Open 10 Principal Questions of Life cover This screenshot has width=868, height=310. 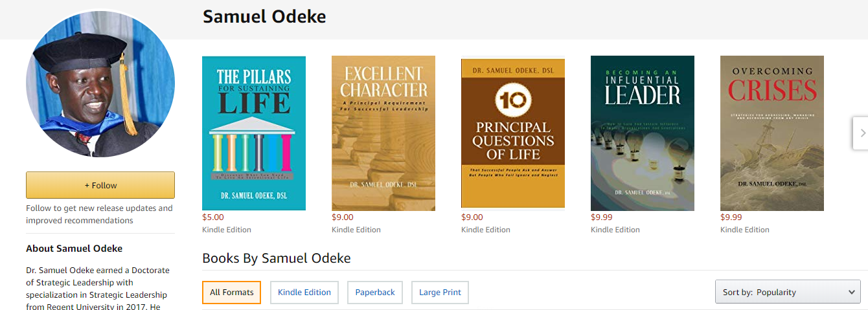(x=513, y=133)
